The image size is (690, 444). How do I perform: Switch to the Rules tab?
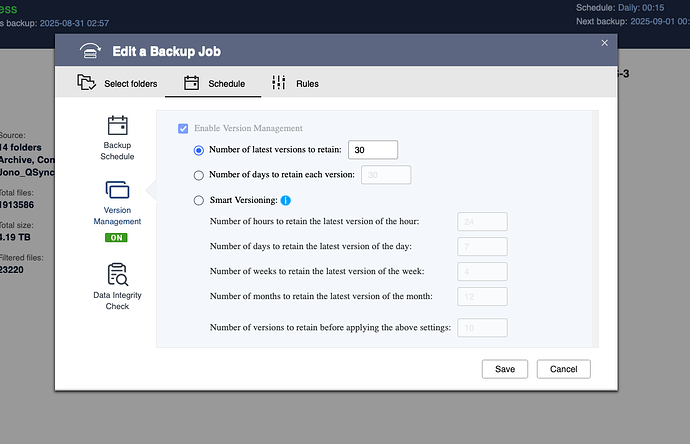[x=295, y=83]
